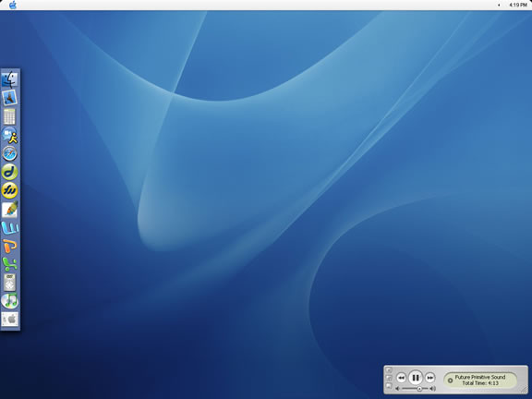Launch Preview from the dock

pos(10,98)
